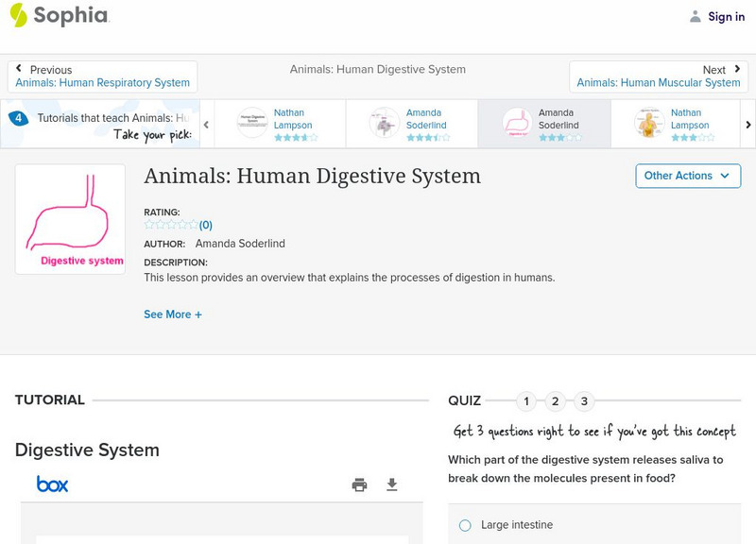
Task: Click the Box logo above the document viewer
Action: (54, 484)
